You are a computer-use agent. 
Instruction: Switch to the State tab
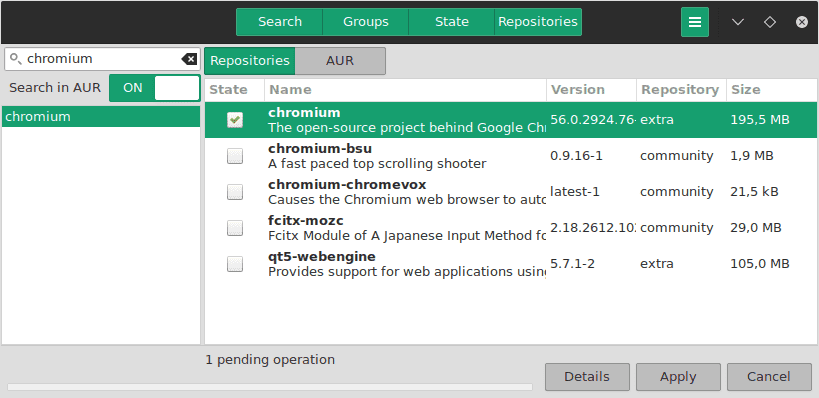(452, 22)
